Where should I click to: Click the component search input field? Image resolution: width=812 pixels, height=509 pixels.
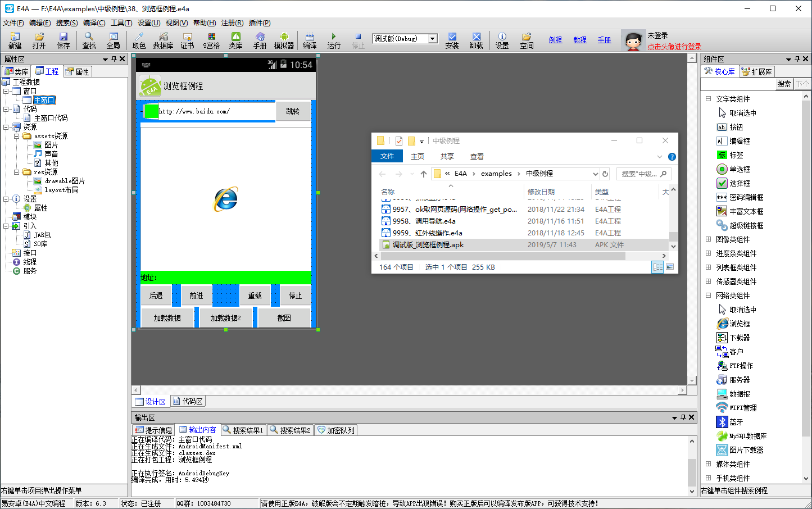(x=738, y=84)
